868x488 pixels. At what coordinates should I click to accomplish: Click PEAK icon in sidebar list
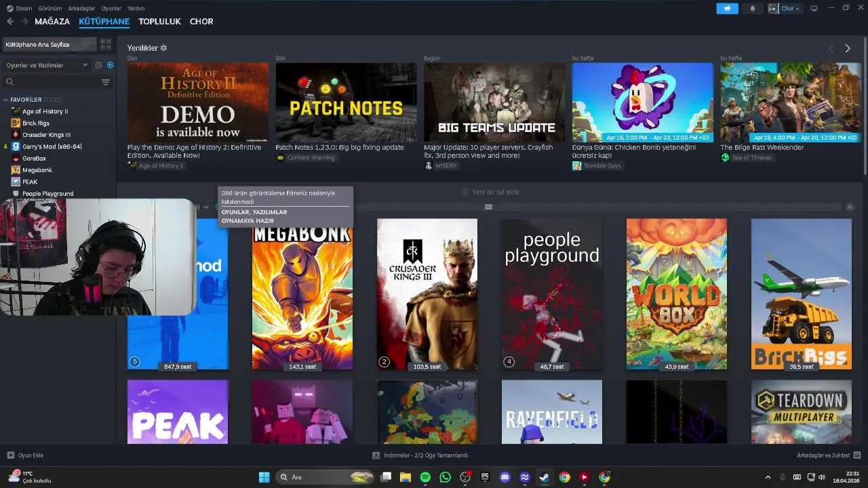[16, 182]
